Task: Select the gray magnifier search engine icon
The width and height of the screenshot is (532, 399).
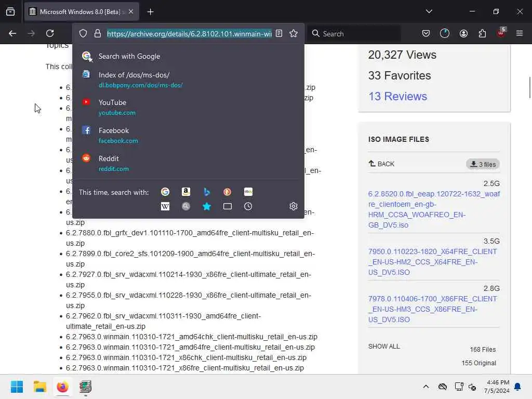Action: point(186,206)
